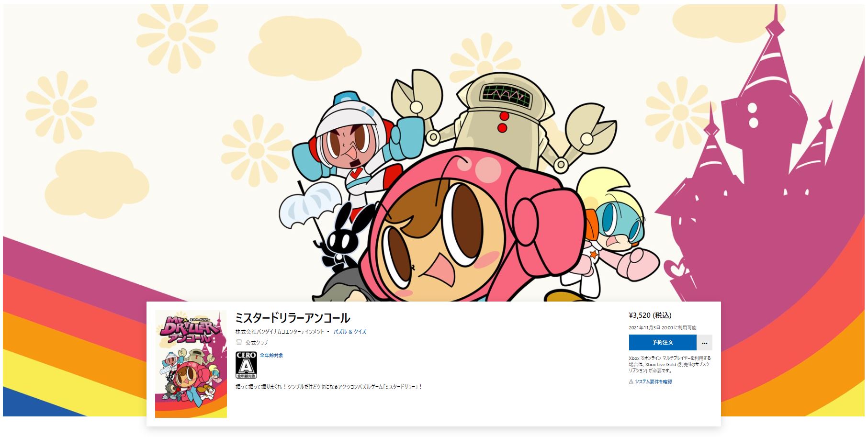Click publisher 株式会社バンダイナムコエンターテインメント text

[x=280, y=332]
